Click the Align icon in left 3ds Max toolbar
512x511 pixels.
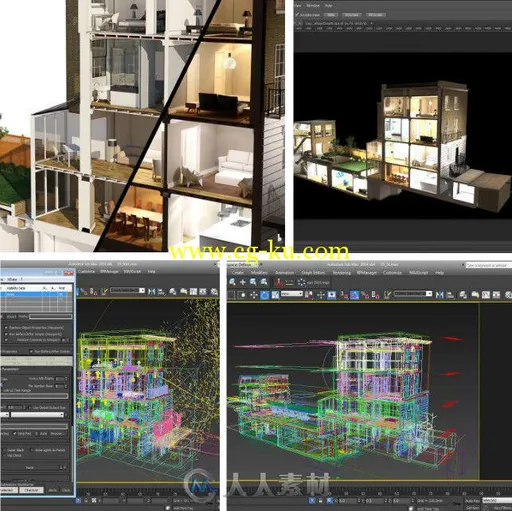162,292
